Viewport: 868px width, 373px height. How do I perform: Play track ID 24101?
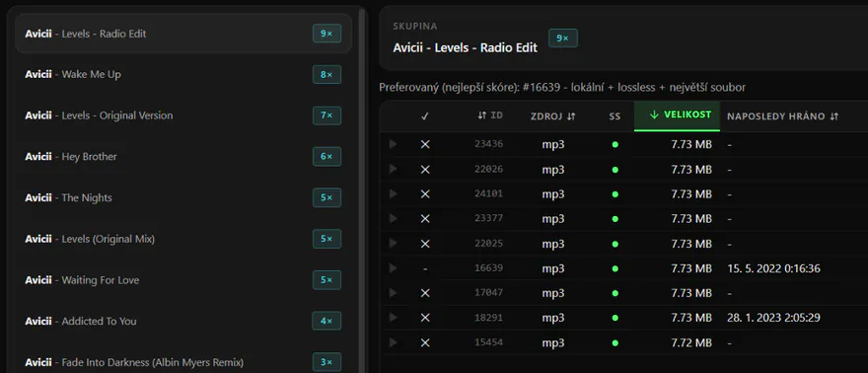[x=393, y=193]
